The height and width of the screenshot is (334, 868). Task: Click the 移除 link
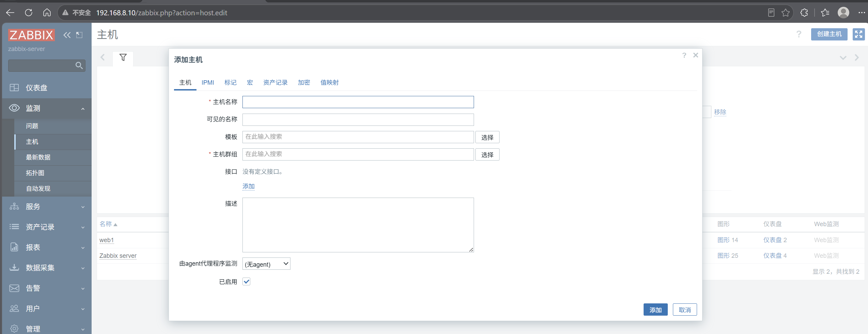point(720,112)
